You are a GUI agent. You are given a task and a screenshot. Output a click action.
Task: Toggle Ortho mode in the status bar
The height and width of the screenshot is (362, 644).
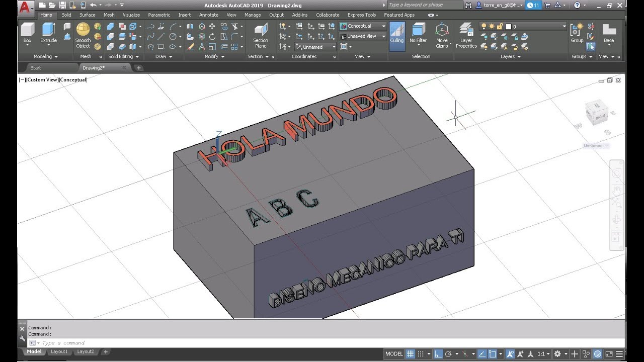click(438, 354)
